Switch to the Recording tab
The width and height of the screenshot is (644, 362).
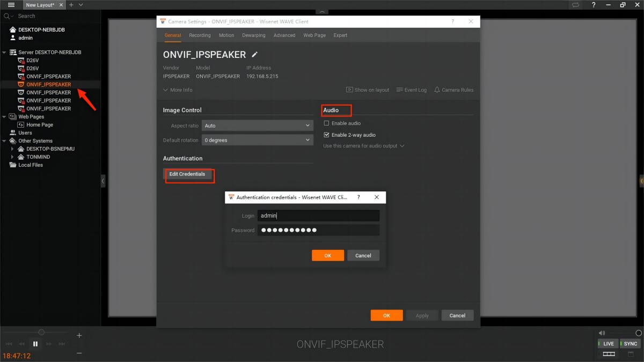pyautogui.click(x=200, y=35)
